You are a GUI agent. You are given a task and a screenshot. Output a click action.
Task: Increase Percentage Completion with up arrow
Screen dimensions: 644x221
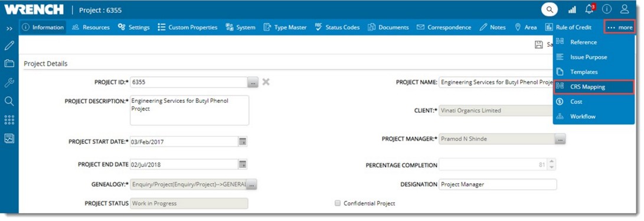[551, 162]
